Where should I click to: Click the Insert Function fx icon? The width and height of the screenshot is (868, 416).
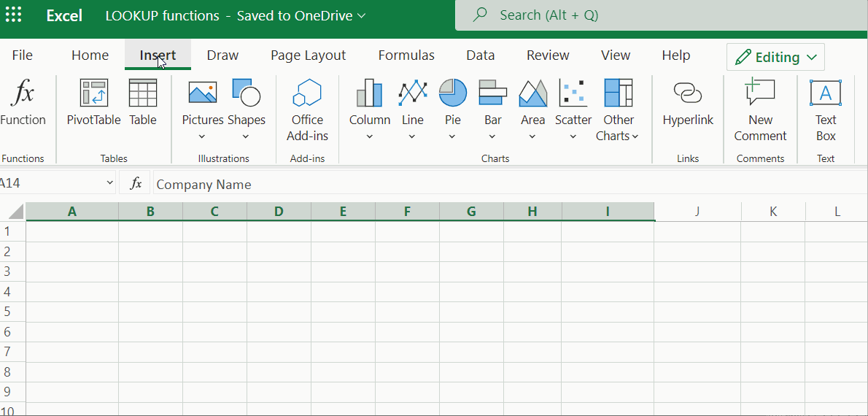21,93
